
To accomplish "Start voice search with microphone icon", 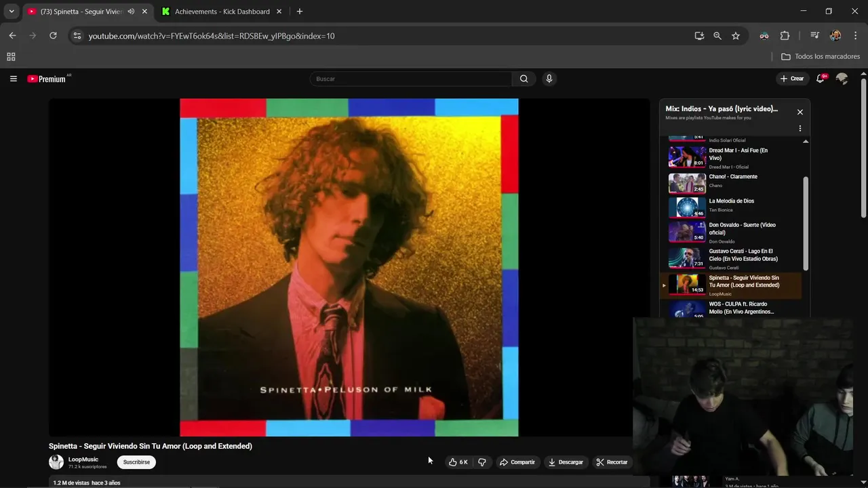I will 549,79.
